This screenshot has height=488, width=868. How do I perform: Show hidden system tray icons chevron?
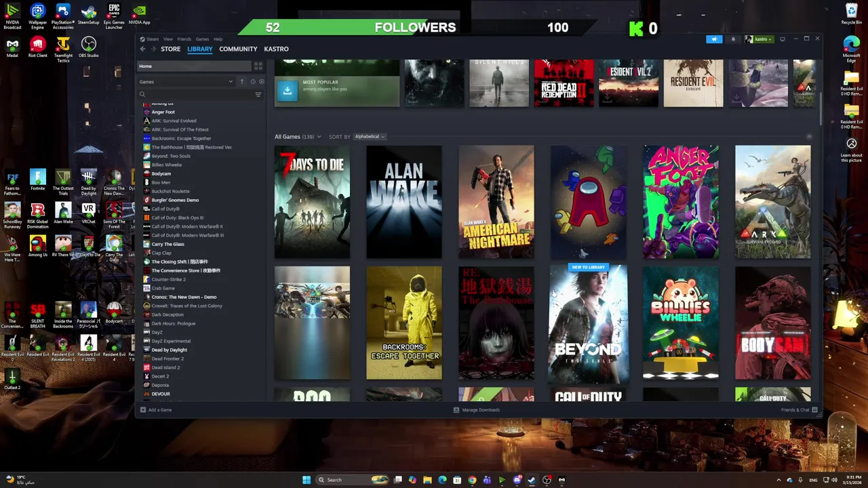pyautogui.click(x=778, y=480)
